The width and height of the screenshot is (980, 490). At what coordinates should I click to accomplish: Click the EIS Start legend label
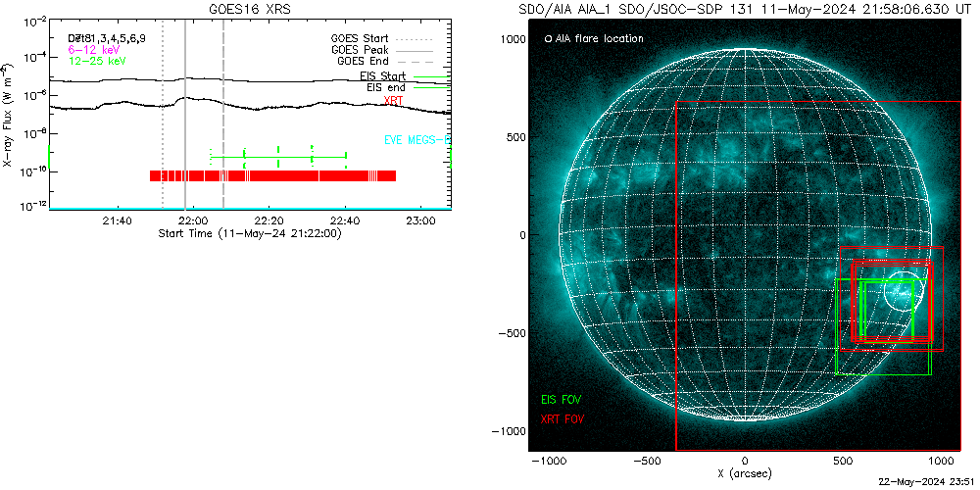pyautogui.click(x=382, y=76)
